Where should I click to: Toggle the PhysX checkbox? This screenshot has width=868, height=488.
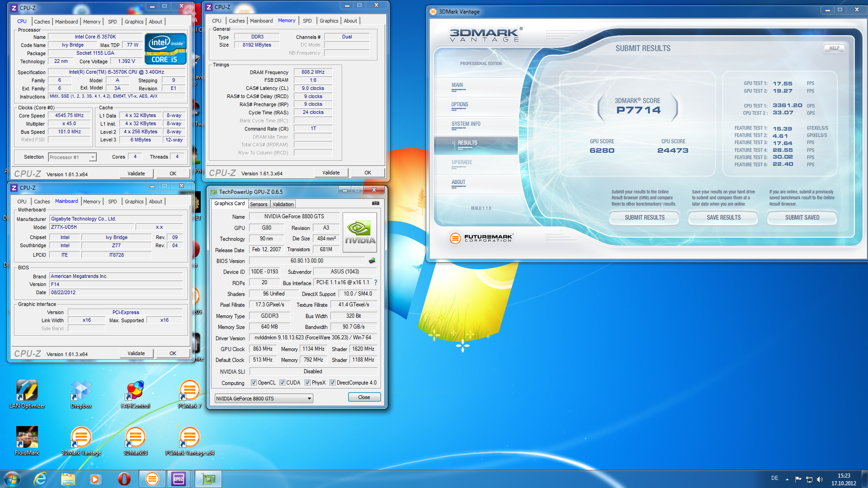click(307, 383)
